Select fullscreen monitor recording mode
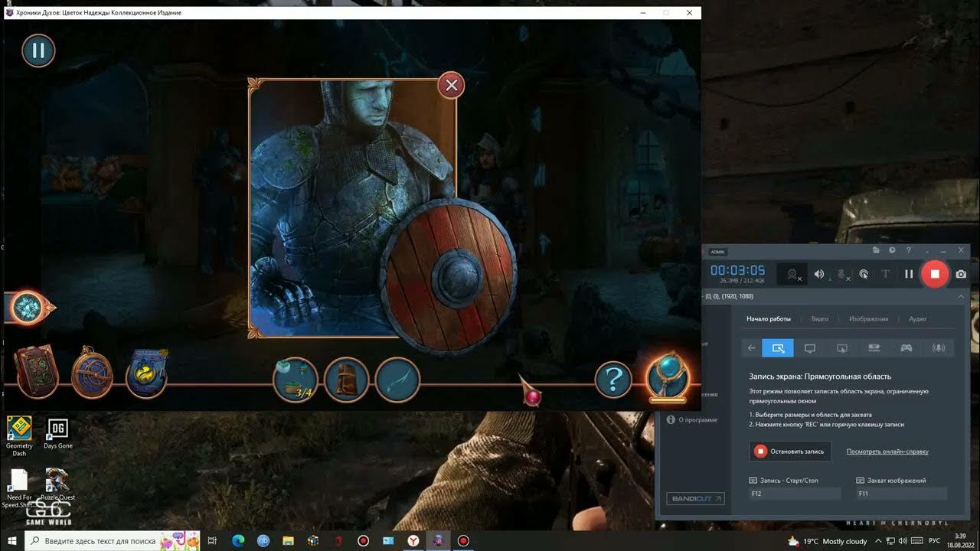 [810, 348]
